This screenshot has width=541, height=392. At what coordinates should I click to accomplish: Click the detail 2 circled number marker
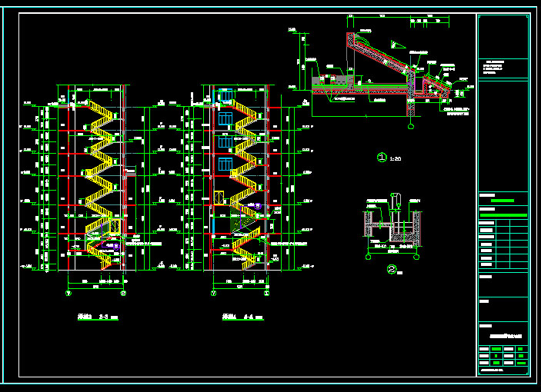392,270
